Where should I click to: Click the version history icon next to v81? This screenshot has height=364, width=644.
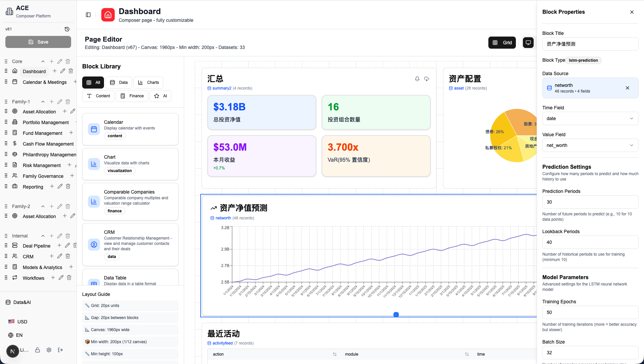tap(67, 29)
